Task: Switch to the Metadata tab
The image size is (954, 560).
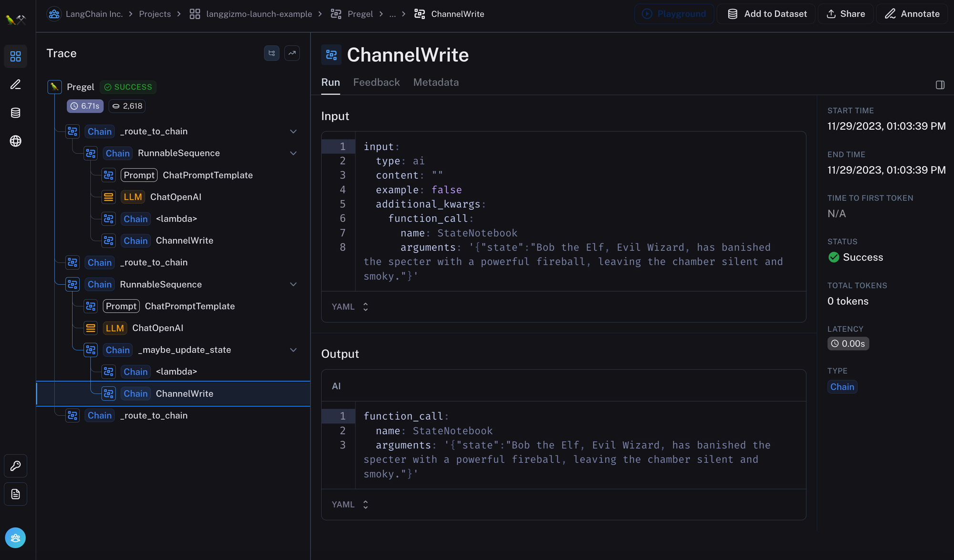Action: (436, 82)
